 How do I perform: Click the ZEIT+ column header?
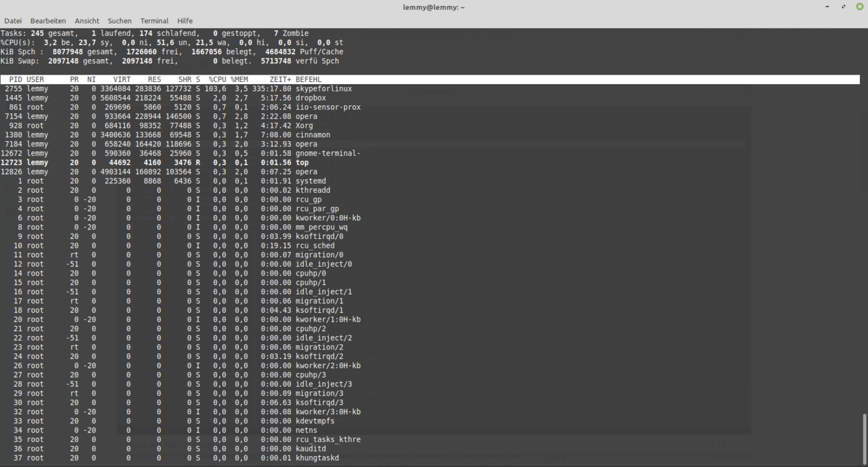coord(280,79)
